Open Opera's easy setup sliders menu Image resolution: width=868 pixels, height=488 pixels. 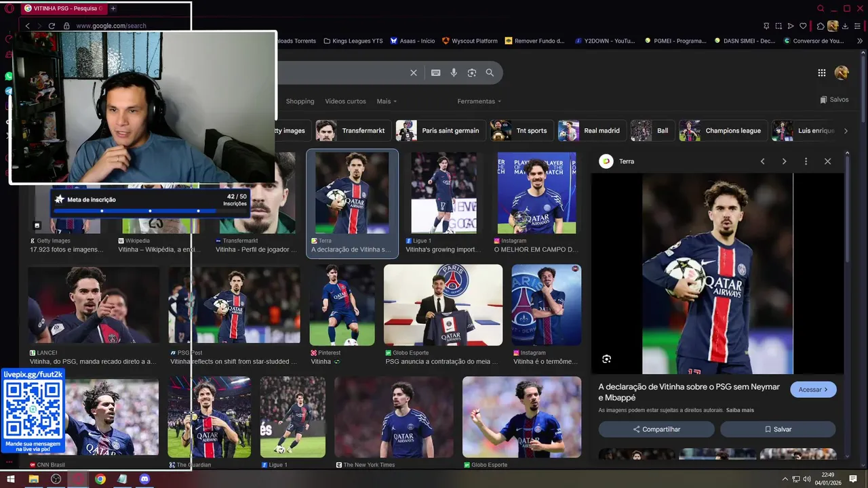859,26
